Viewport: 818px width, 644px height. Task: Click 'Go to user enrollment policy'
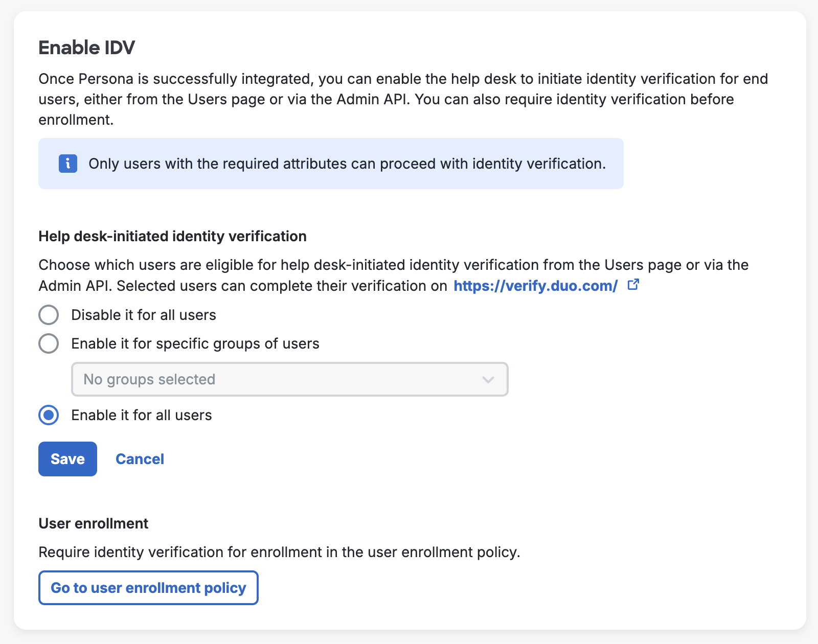148,588
